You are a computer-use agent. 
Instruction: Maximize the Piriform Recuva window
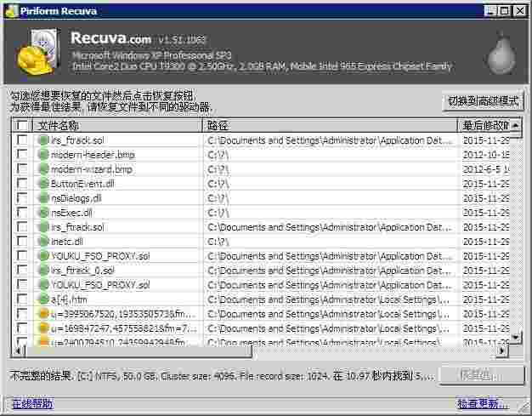pos(505,11)
